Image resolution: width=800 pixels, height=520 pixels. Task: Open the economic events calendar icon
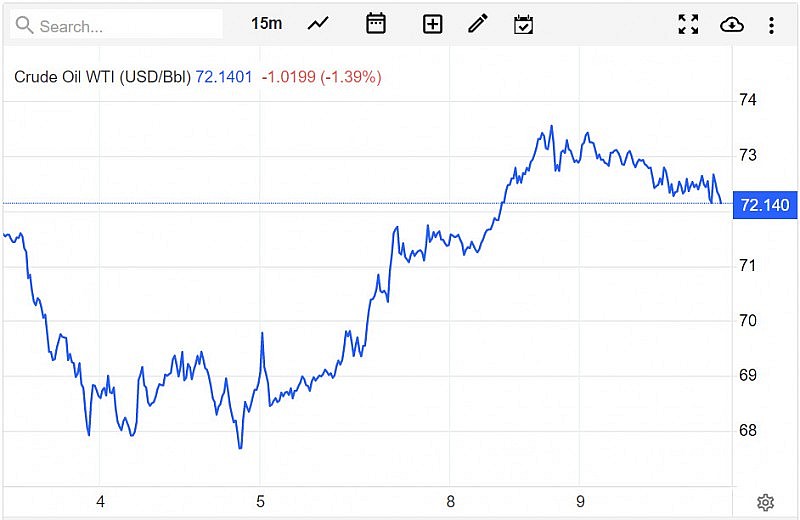(523, 24)
